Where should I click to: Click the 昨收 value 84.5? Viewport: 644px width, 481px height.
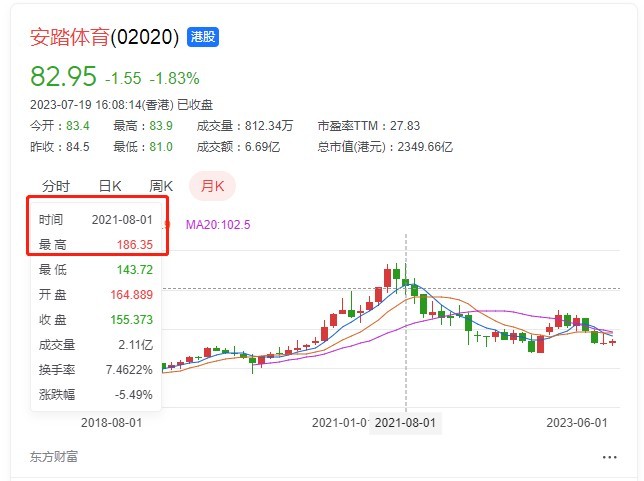[78, 147]
